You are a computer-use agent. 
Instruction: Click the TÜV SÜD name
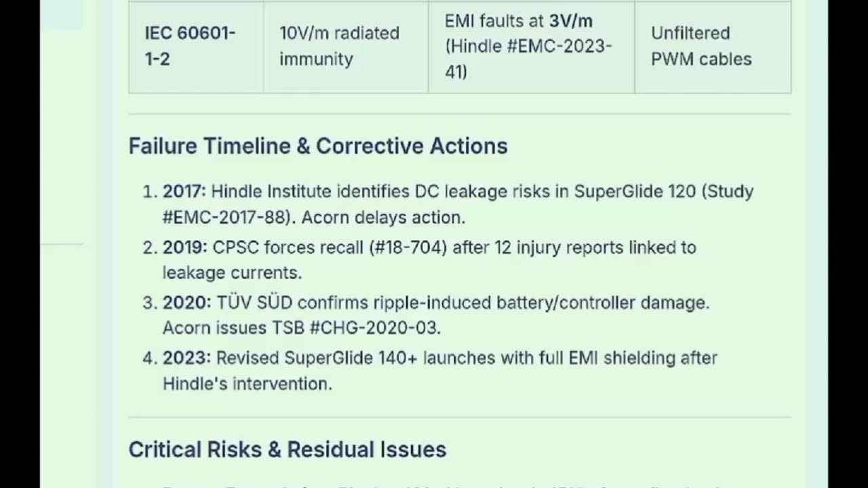click(x=254, y=302)
